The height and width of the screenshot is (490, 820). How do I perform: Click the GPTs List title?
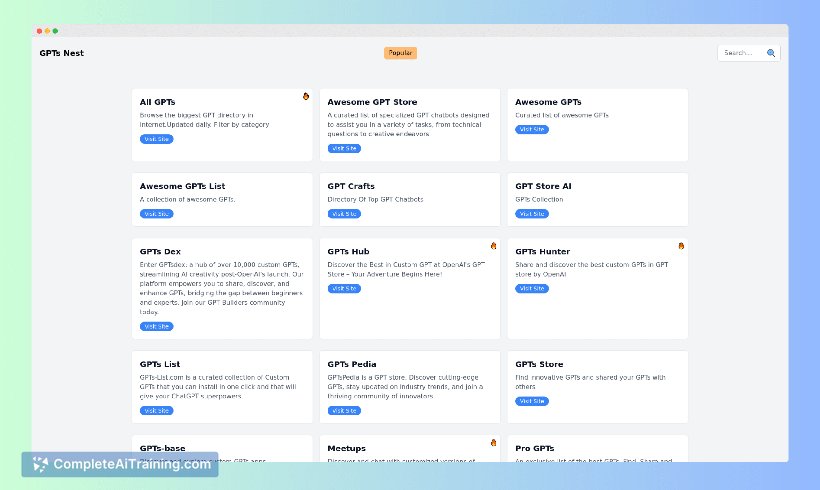pyautogui.click(x=160, y=364)
